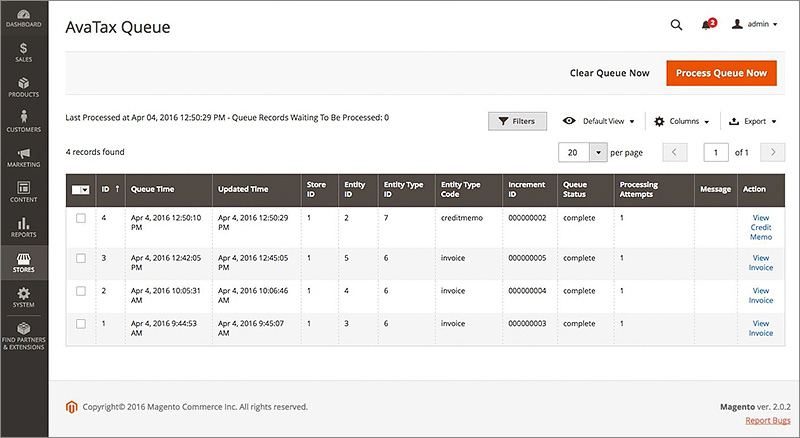Click the current page number field
Screen dimensions: 800x438
pos(716,152)
